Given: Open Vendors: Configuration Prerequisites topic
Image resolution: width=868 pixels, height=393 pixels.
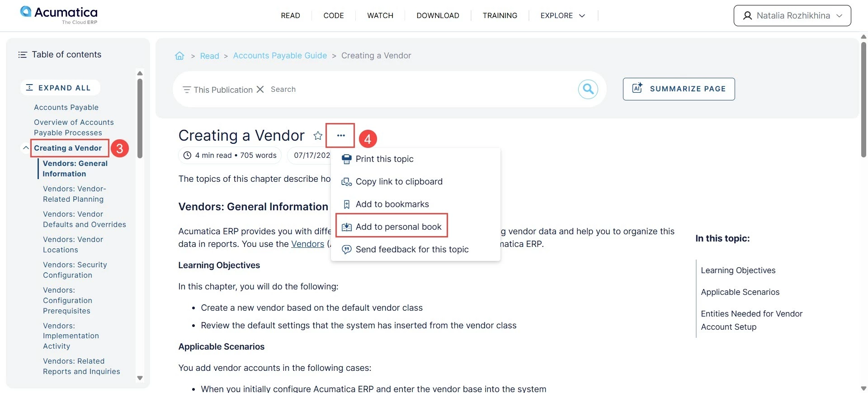Looking at the screenshot, I should click(x=67, y=300).
